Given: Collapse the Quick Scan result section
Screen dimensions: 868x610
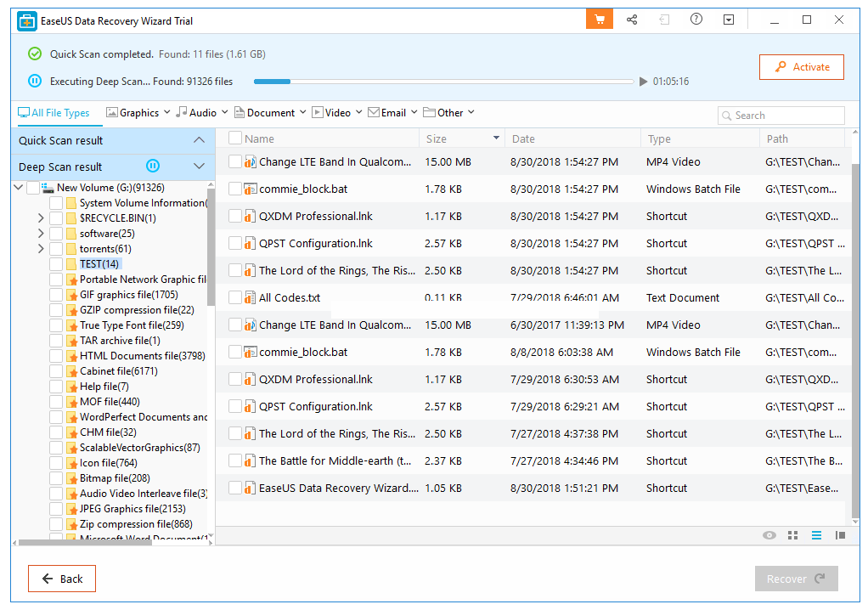Looking at the screenshot, I should click(200, 140).
